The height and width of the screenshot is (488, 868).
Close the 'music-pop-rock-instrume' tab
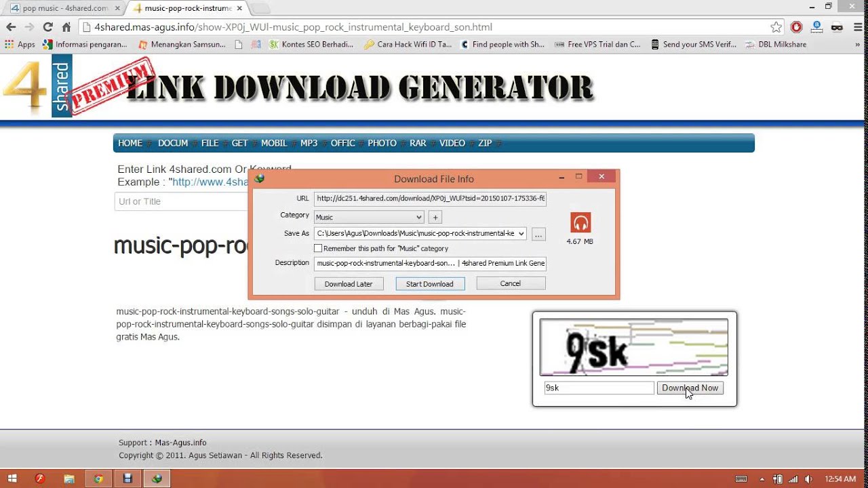[239, 8]
